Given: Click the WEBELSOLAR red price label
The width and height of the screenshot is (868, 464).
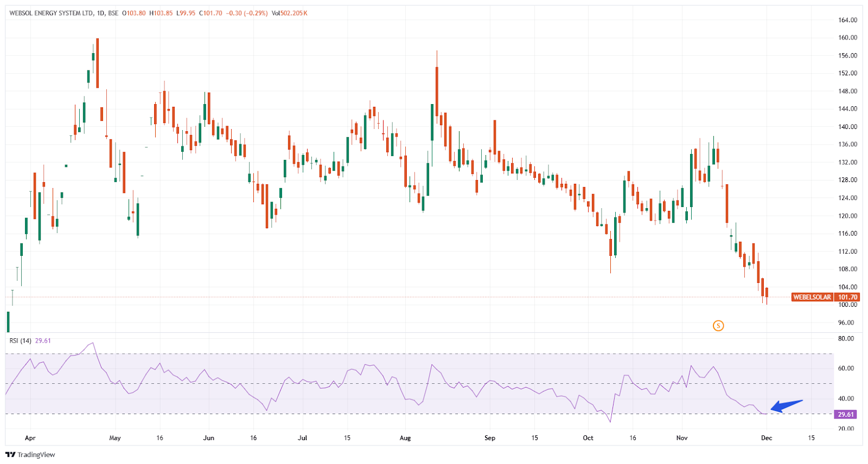Looking at the screenshot, I should 812,297.
